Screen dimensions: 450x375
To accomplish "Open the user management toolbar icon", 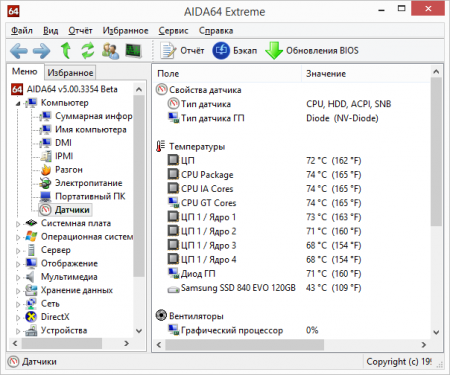I will pos(110,51).
